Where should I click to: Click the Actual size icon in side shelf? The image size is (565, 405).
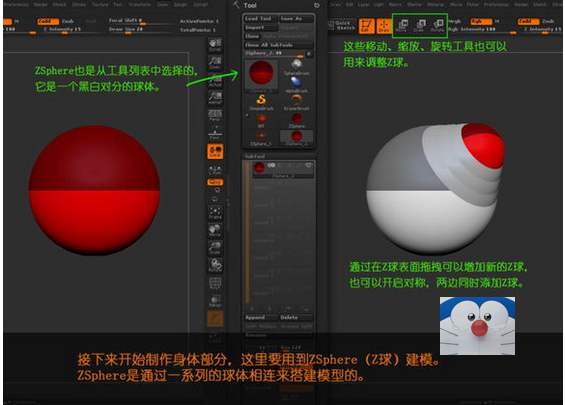[x=215, y=80]
